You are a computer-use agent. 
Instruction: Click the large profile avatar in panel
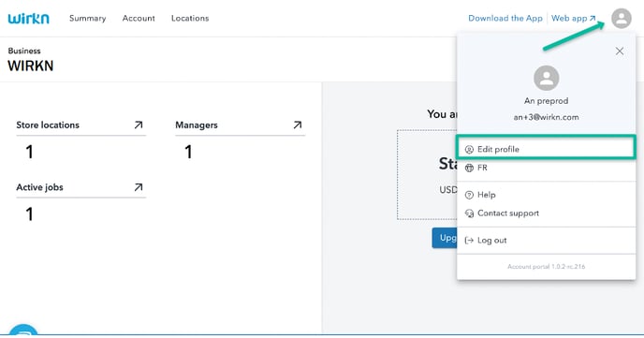(x=547, y=78)
